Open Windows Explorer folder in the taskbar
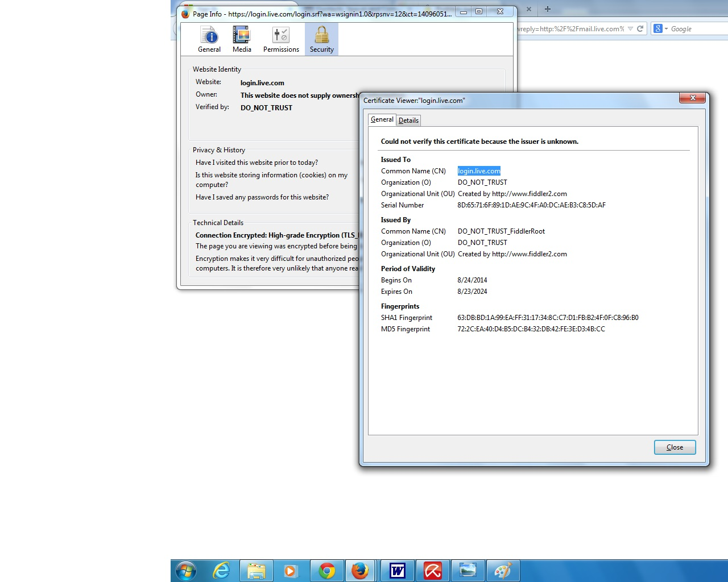728x582 pixels. point(257,571)
